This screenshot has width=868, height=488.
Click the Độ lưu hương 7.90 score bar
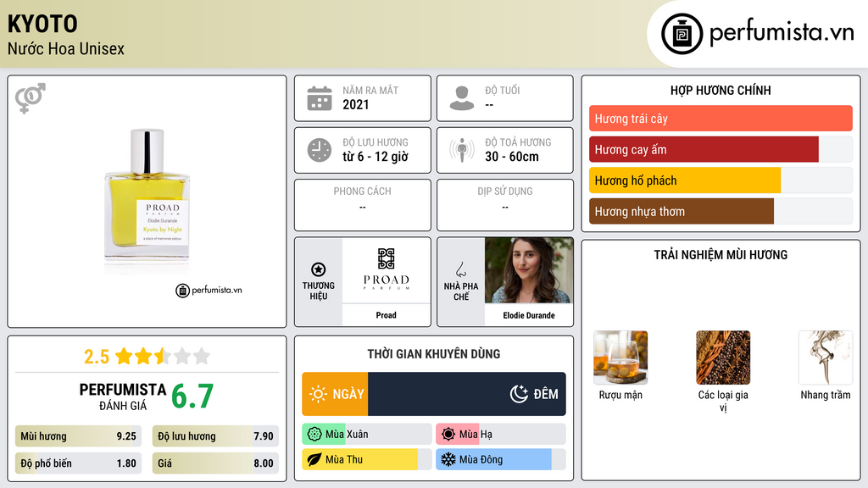[x=215, y=436]
